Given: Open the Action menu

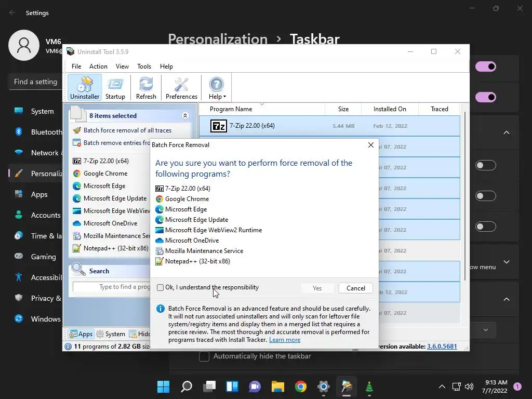Looking at the screenshot, I should pyautogui.click(x=98, y=66).
